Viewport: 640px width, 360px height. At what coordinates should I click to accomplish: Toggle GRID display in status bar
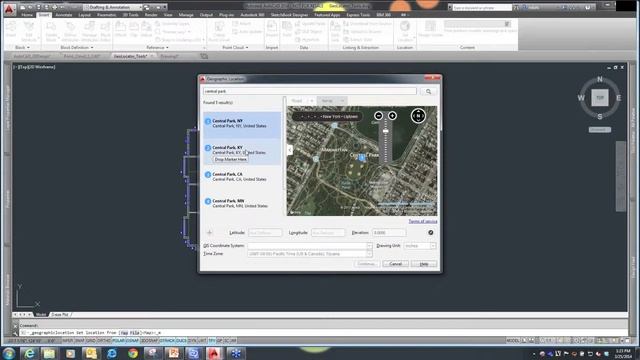tap(91, 341)
